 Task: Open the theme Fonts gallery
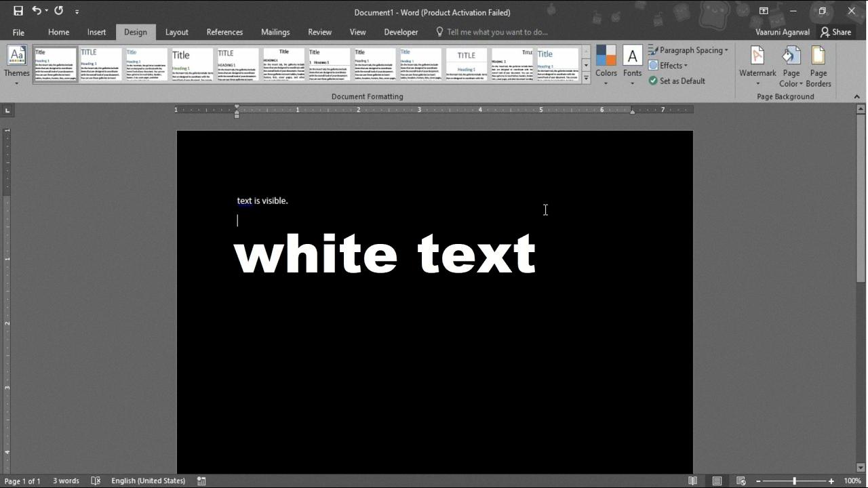pos(632,66)
